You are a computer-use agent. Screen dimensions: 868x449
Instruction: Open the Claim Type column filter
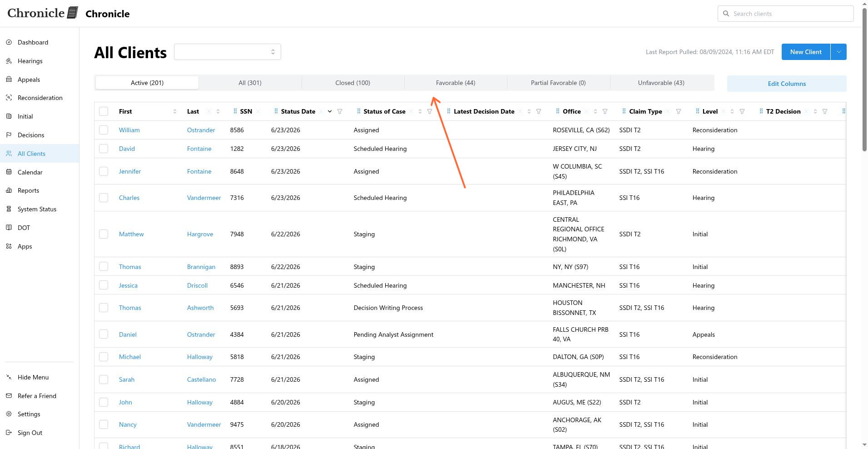(679, 111)
